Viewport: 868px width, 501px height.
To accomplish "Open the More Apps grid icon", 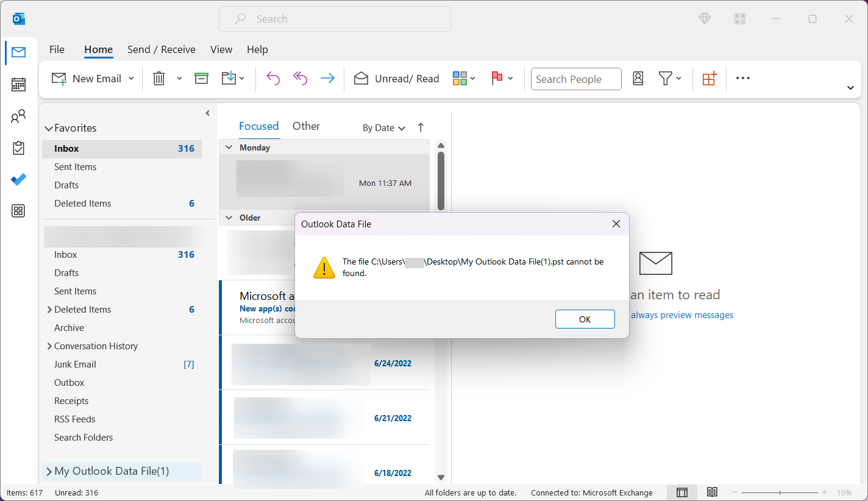I will [x=18, y=211].
